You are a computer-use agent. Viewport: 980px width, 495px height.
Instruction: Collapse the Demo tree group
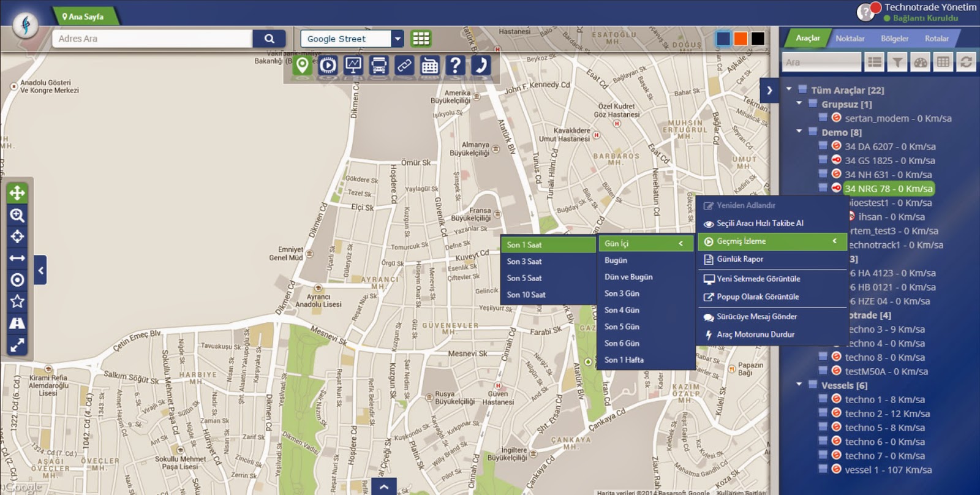799,132
